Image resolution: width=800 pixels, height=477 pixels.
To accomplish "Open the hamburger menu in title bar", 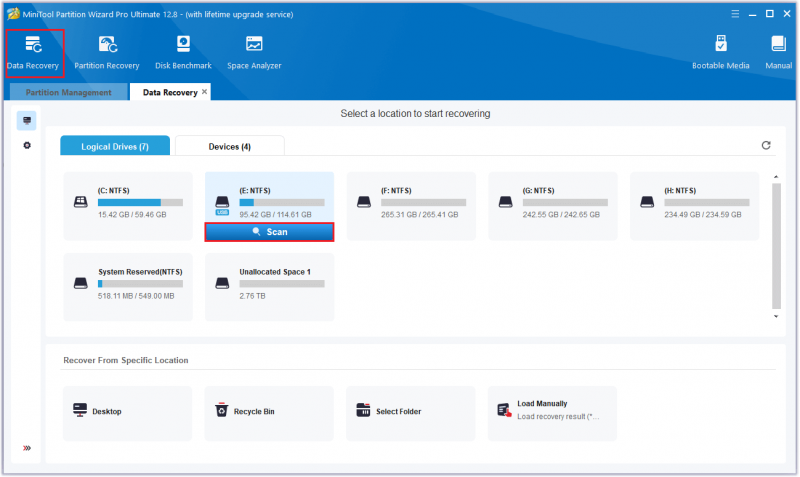I will click(735, 14).
